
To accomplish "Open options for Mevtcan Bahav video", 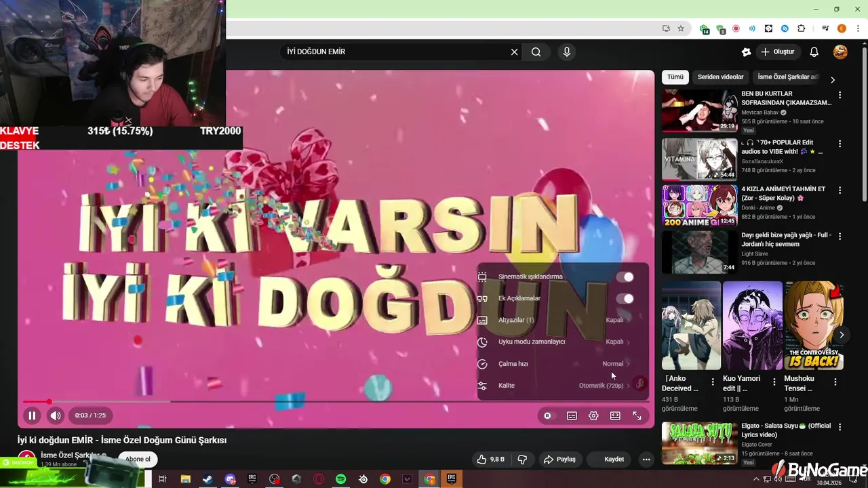I will click(x=840, y=96).
